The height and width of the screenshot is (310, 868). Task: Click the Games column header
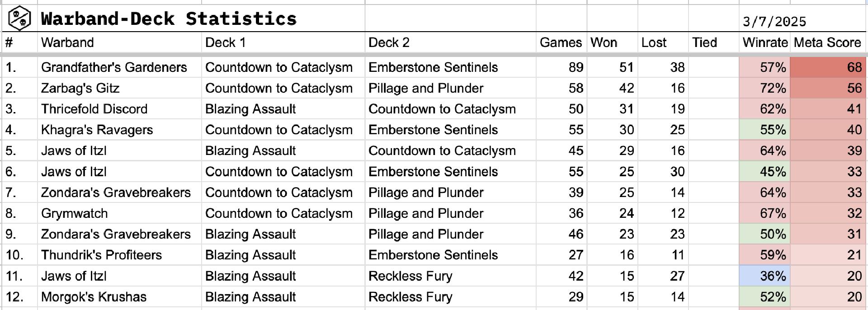click(x=561, y=42)
